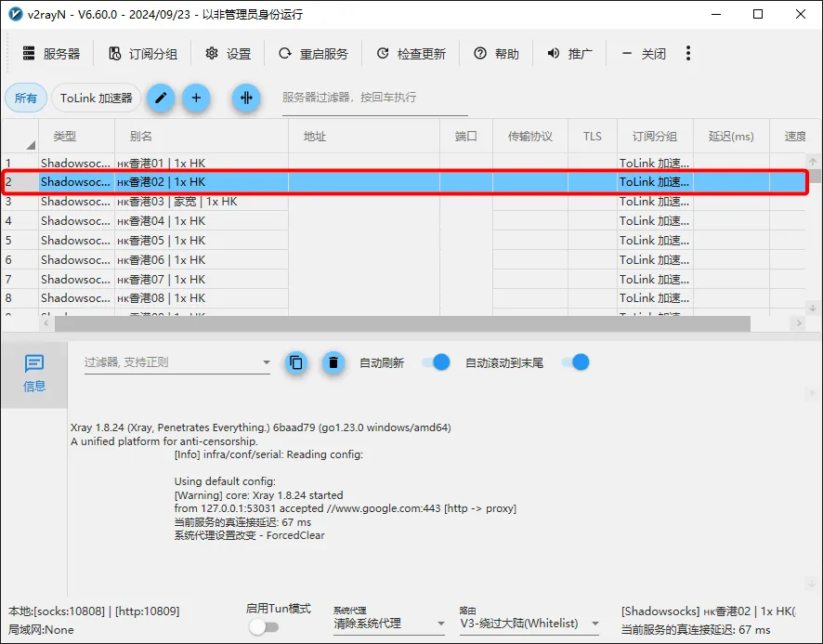Expand the log filter dropdown arrow

[266, 362]
